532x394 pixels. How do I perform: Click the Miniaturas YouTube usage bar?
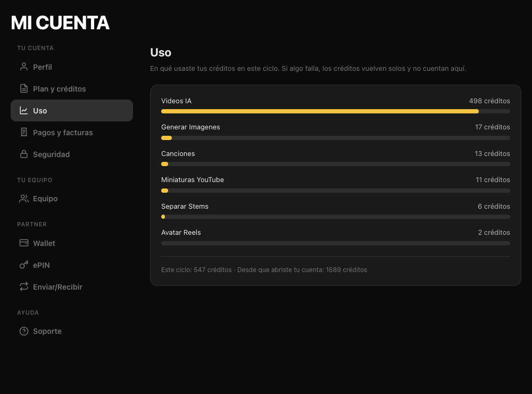336,191
